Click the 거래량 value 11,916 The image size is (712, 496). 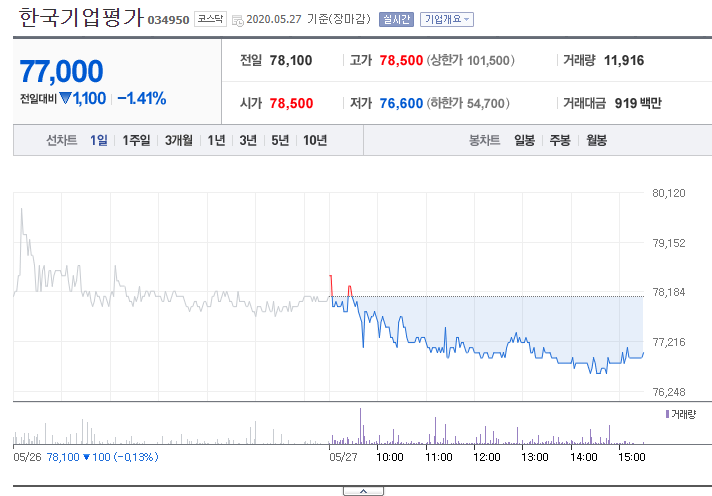coord(624,60)
